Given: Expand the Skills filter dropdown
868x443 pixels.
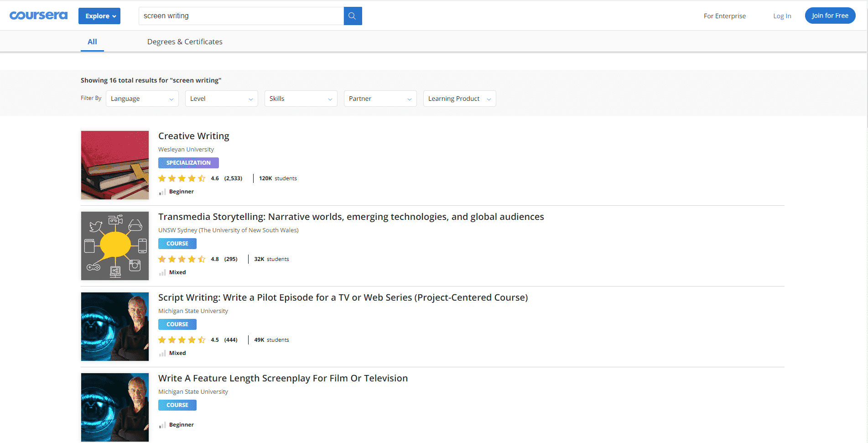Looking at the screenshot, I should click(301, 99).
